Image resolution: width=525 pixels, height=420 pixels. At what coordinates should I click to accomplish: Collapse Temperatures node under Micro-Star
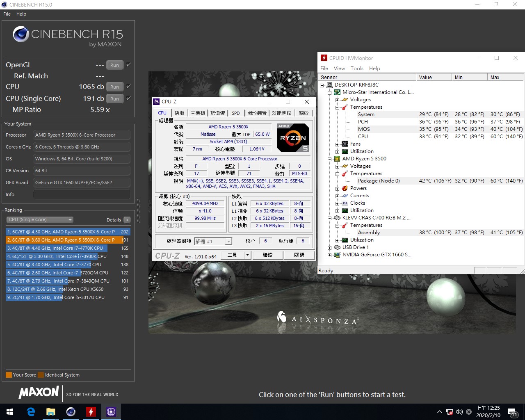click(x=337, y=107)
